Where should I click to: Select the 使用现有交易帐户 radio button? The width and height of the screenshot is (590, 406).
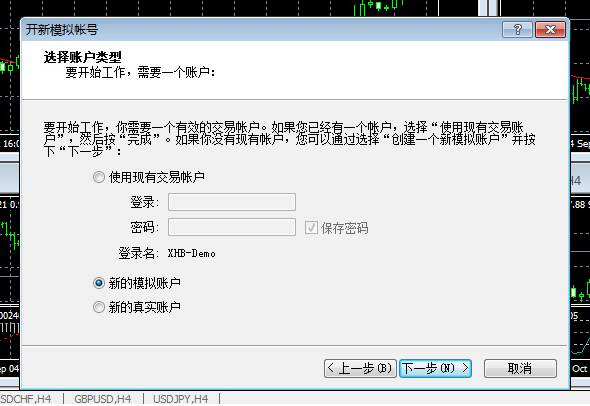pyautogui.click(x=99, y=177)
